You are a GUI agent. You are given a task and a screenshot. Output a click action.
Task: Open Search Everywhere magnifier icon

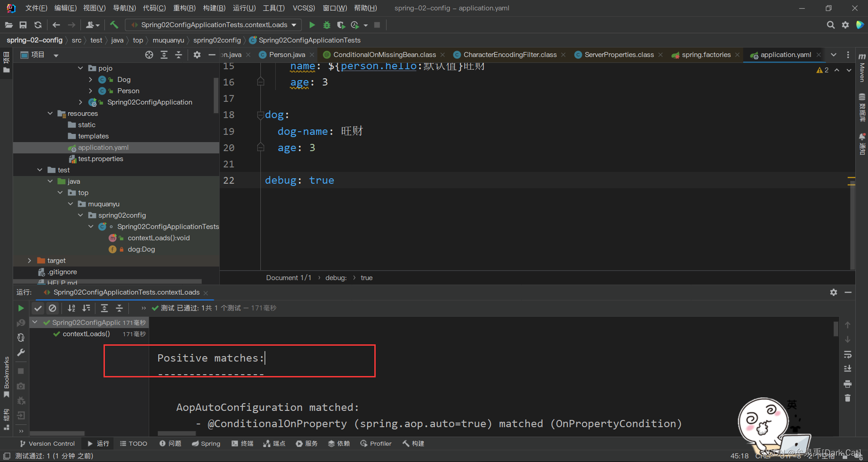point(830,25)
